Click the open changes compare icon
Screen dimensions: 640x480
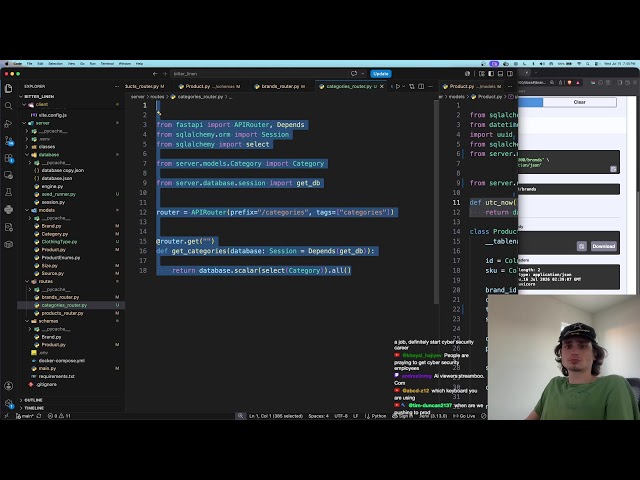point(412,86)
